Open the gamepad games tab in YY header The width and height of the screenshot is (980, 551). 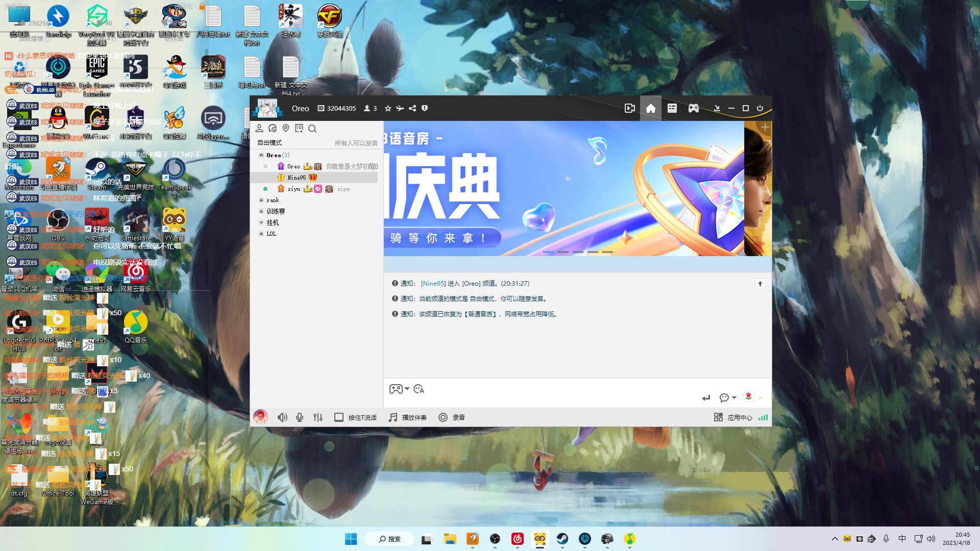(x=693, y=108)
